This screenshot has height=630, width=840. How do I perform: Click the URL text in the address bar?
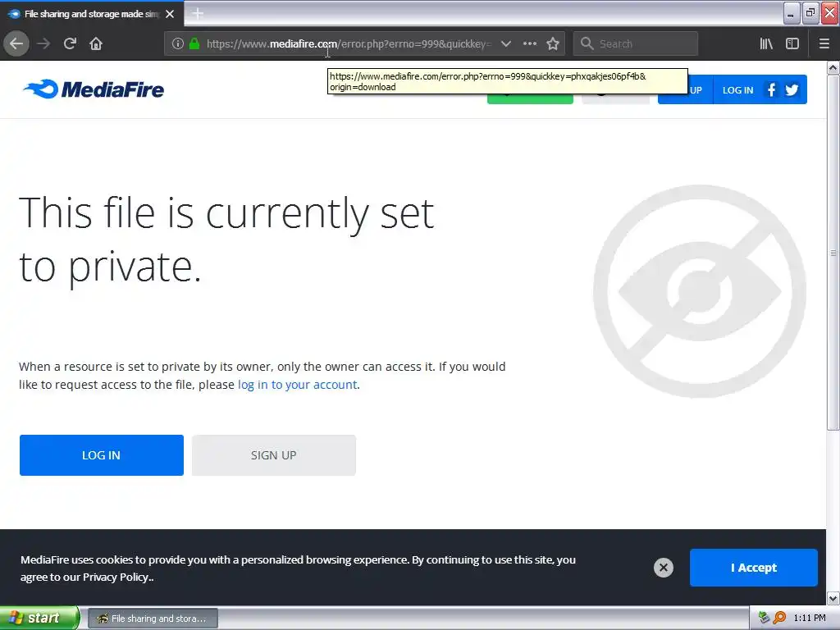coord(349,43)
